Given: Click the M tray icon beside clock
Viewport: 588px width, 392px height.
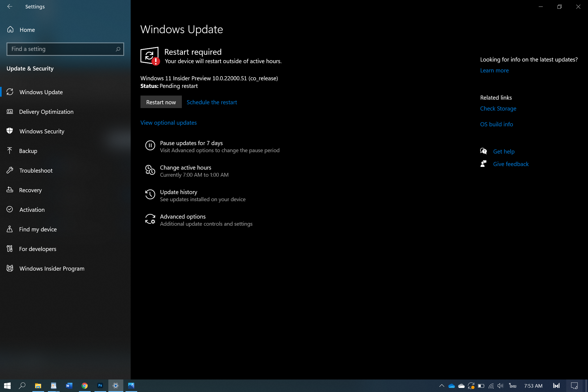Looking at the screenshot, I should 556,386.
